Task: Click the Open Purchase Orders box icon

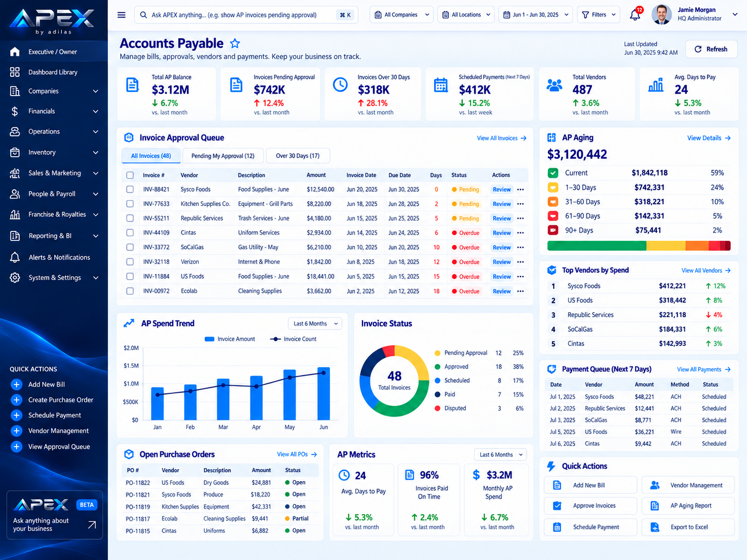Action: pos(129,454)
